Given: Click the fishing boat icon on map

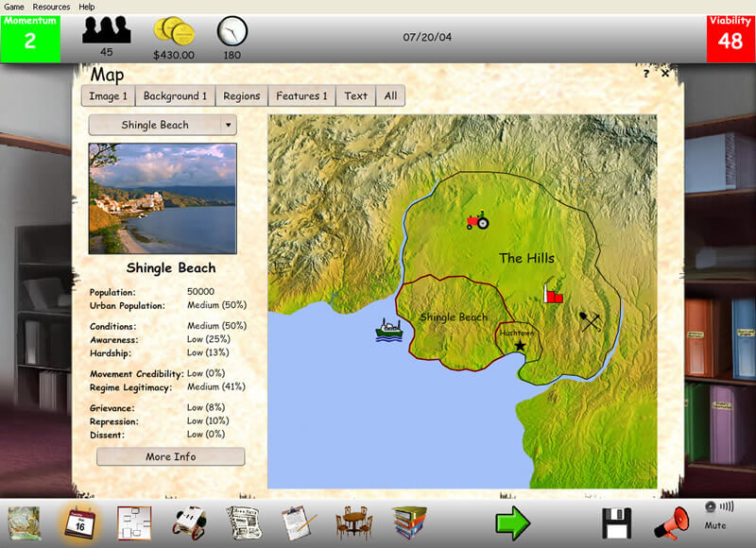Looking at the screenshot, I should (x=388, y=330).
